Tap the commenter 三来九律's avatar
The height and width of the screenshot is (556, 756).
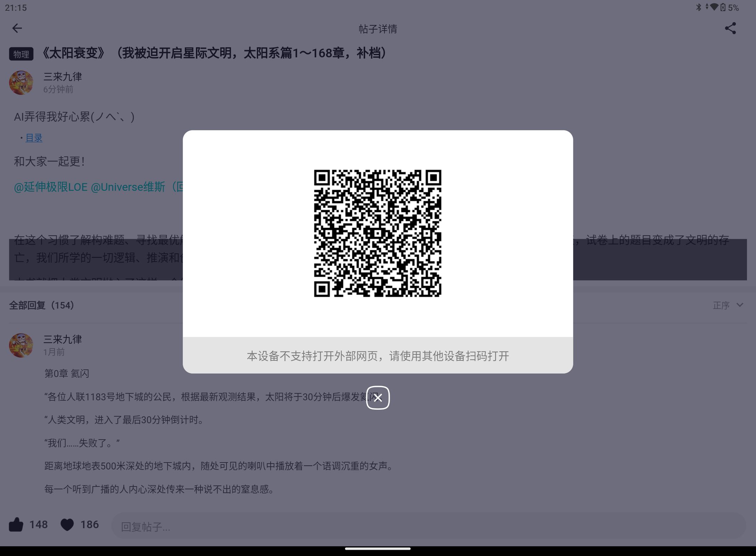pyautogui.click(x=21, y=345)
